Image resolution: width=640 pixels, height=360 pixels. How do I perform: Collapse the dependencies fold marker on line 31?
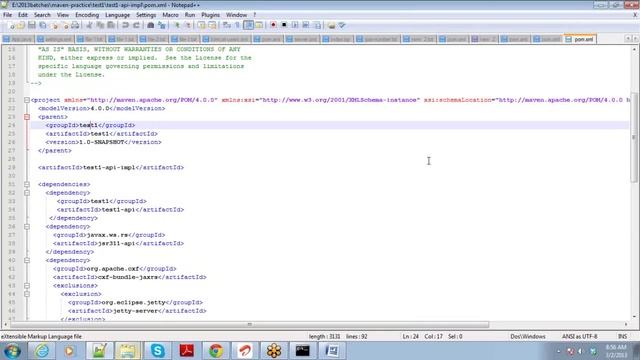click(27, 184)
